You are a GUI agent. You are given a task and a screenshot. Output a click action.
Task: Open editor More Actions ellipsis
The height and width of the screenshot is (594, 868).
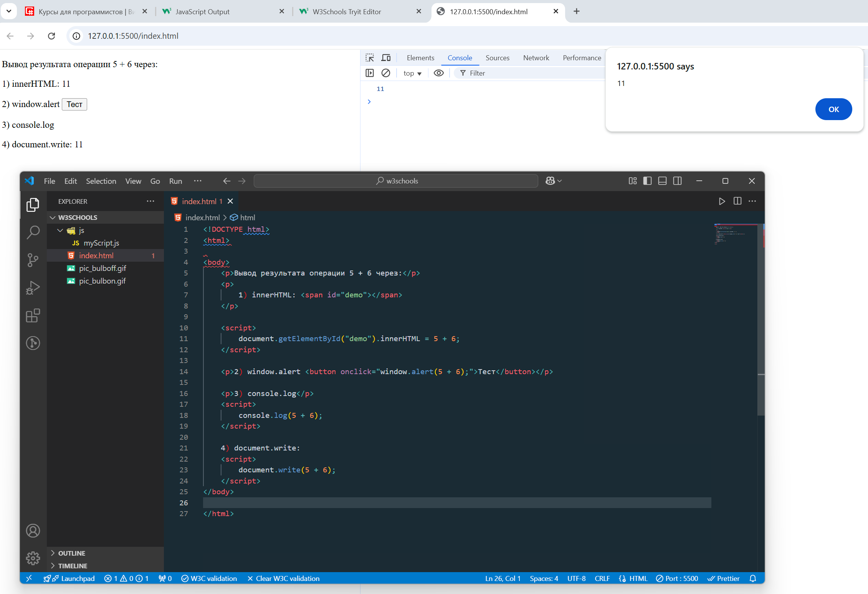(x=752, y=201)
